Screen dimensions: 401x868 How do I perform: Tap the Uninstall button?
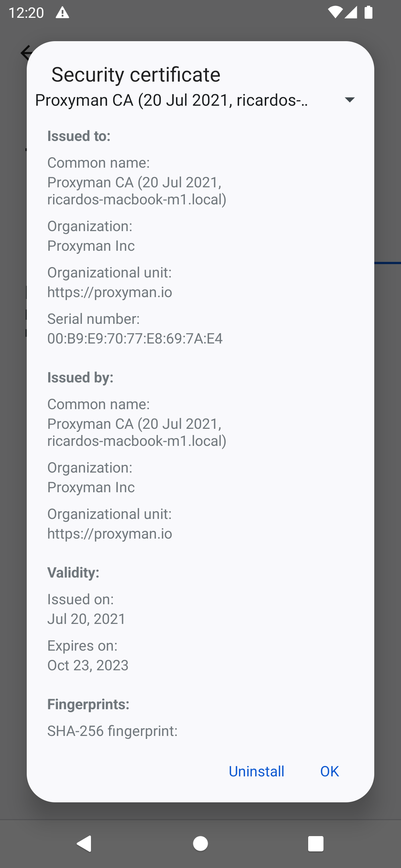pyautogui.click(x=256, y=771)
